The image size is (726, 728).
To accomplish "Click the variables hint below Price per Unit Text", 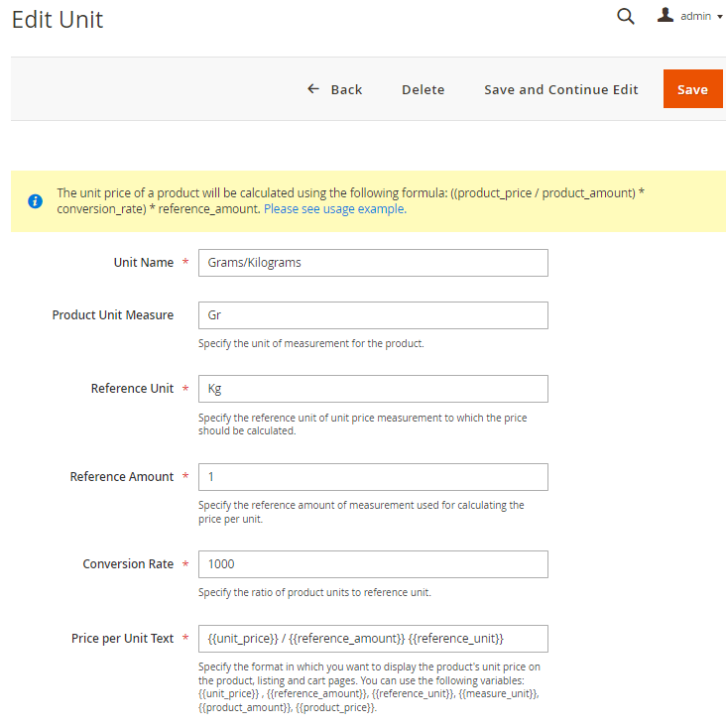I will pos(370,687).
